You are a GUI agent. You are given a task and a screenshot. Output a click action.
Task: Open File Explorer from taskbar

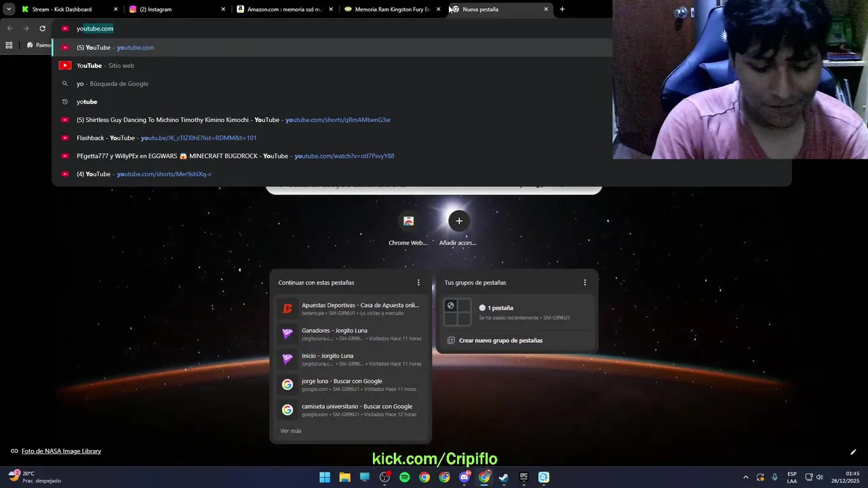click(344, 477)
